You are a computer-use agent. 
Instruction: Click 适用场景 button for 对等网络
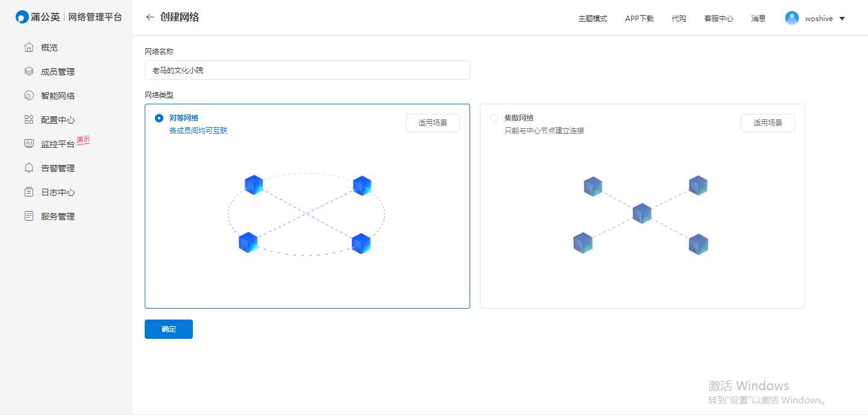(x=433, y=123)
